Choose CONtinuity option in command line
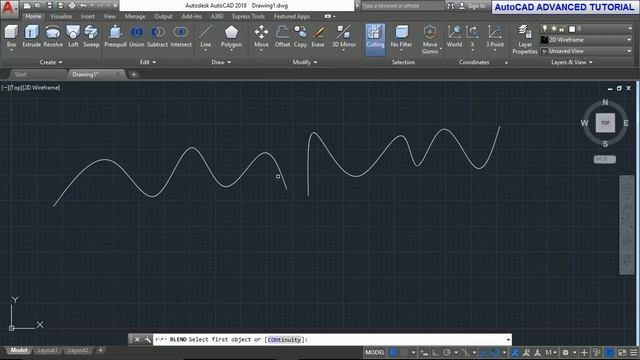This screenshot has width=640, height=360. click(284, 339)
